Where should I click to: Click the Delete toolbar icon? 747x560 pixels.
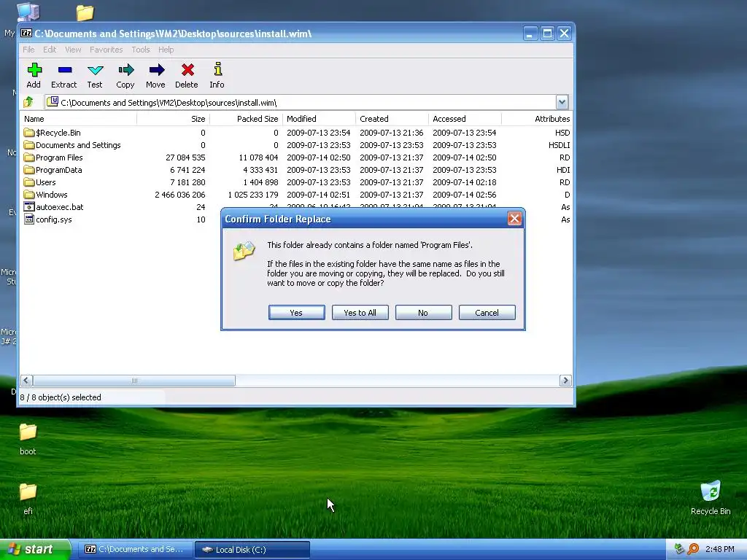(x=187, y=71)
